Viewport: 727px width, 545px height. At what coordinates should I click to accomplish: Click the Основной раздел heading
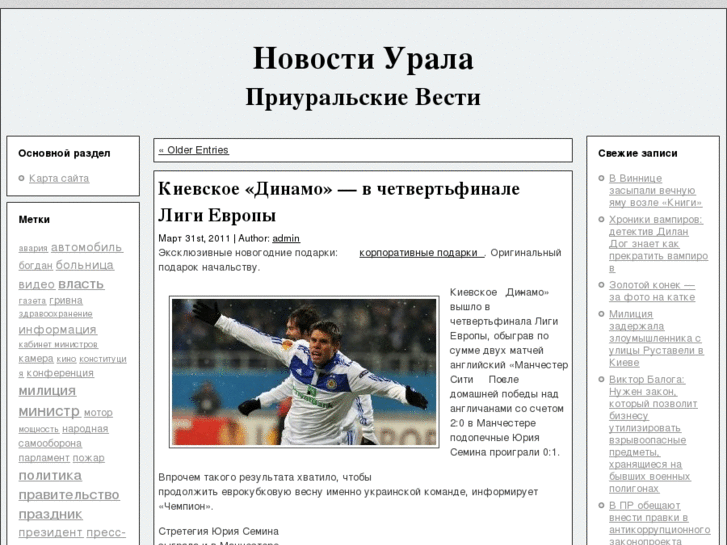(x=64, y=154)
